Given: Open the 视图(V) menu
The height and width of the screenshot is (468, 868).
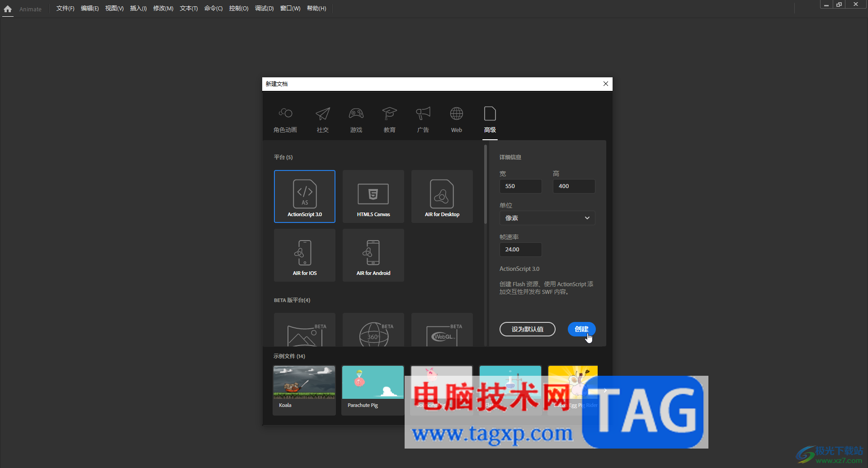Looking at the screenshot, I should [114, 9].
